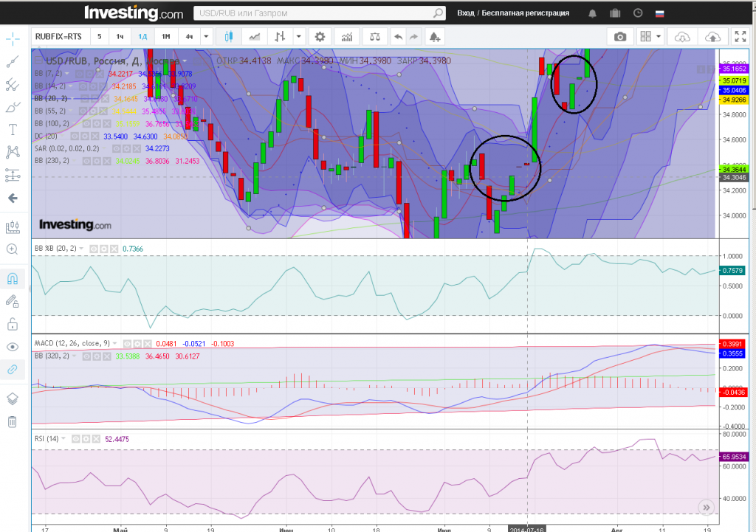Switch to the 5 minute timeframe

point(99,37)
